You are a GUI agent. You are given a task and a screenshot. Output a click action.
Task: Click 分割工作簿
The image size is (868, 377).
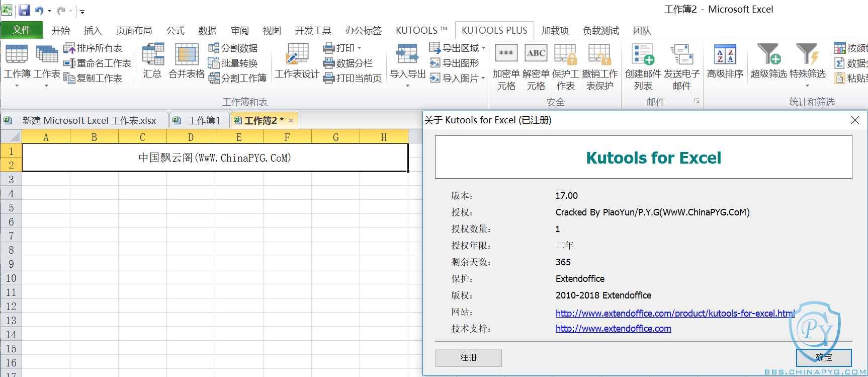[x=237, y=79]
